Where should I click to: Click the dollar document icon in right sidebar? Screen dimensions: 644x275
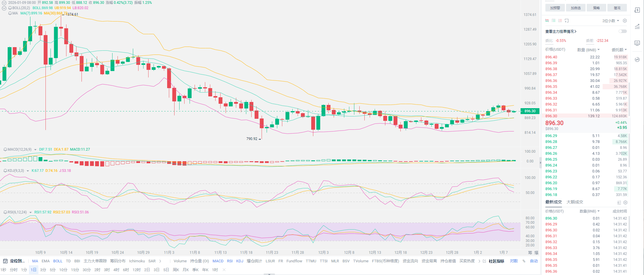click(x=637, y=10)
